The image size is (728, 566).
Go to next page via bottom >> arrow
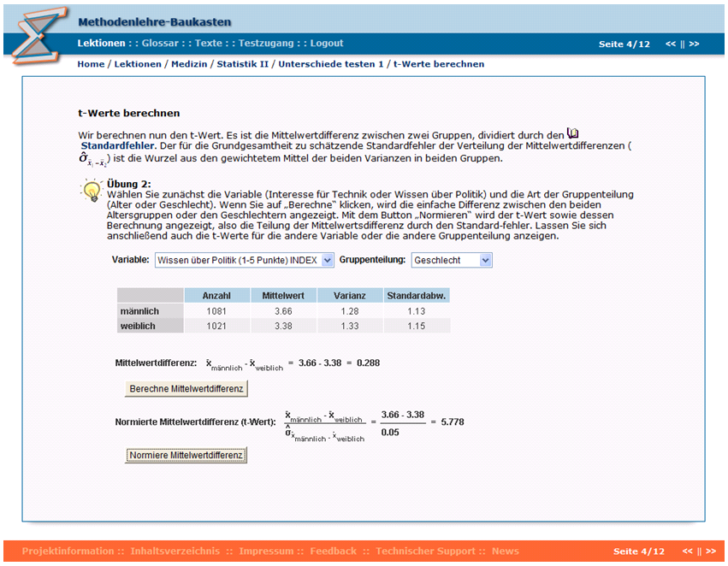tap(711, 551)
